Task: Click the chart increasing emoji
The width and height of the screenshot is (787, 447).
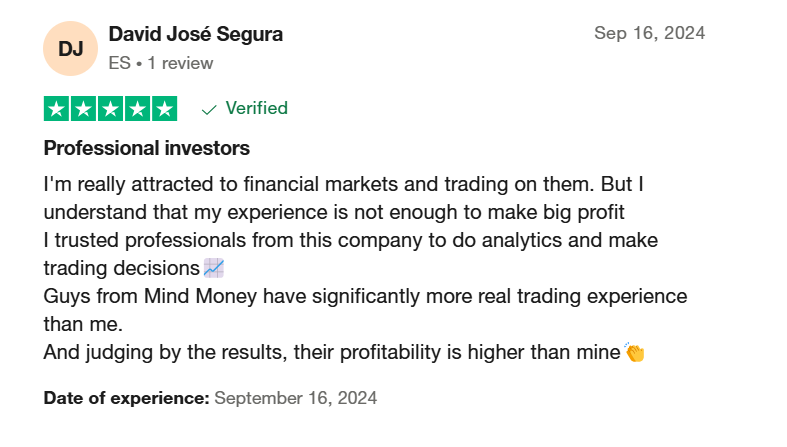Action: coord(214,268)
